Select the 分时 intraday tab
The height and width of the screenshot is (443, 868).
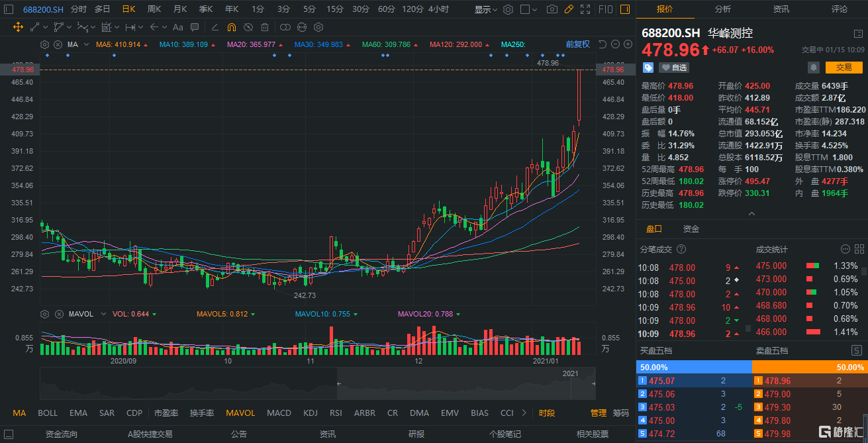point(78,9)
